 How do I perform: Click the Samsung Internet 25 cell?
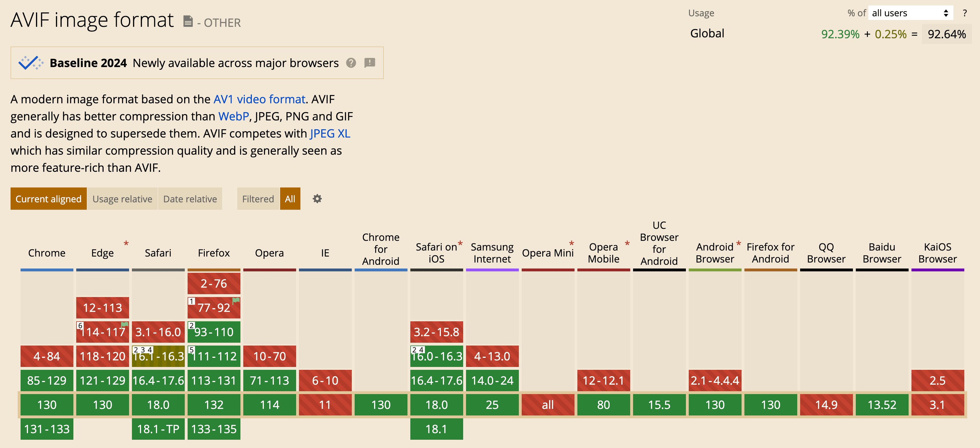click(492, 405)
